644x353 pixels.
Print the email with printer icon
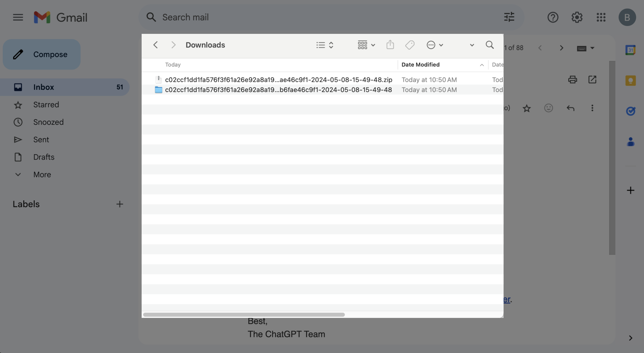click(573, 79)
